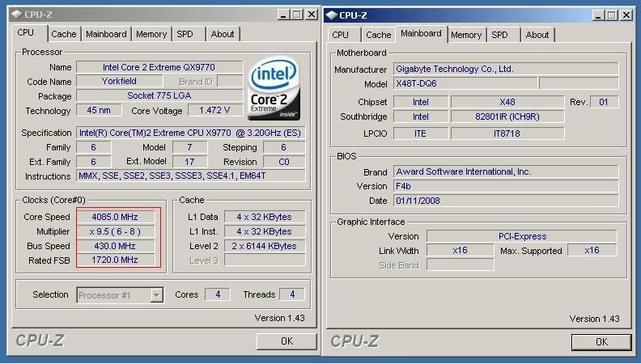This screenshot has height=364, width=641.
Task: Click the Chipset model value 'X48'
Action: 507,102
